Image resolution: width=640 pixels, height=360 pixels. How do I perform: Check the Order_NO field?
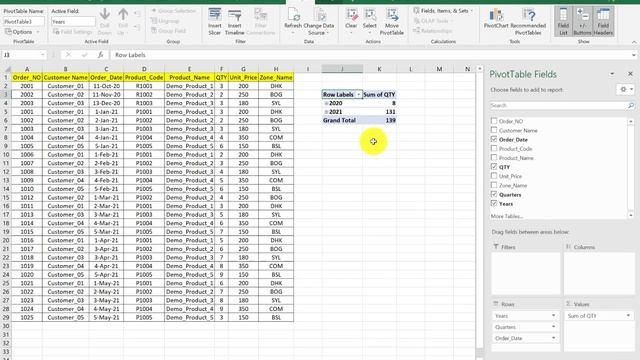tap(494, 121)
